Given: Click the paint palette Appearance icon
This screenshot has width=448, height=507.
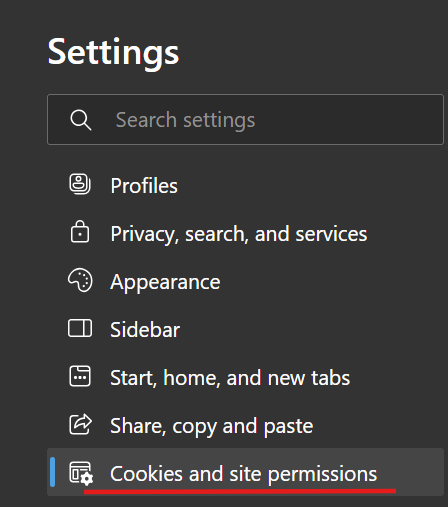Looking at the screenshot, I should pyautogui.click(x=80, y=280).
